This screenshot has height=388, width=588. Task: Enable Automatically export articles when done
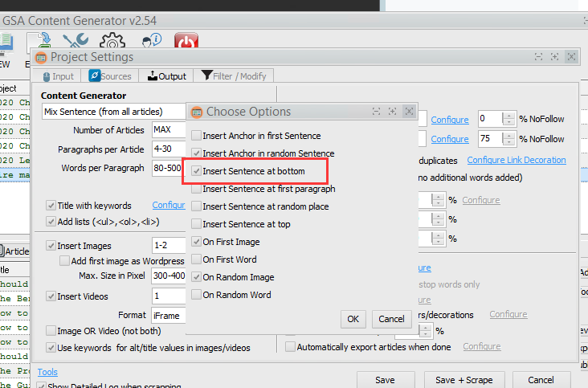(x=290, y=347)
